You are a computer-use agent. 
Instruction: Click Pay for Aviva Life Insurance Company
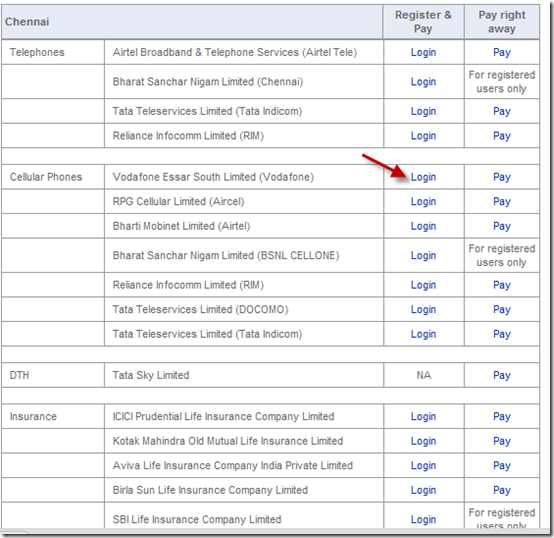coord(502,466)
